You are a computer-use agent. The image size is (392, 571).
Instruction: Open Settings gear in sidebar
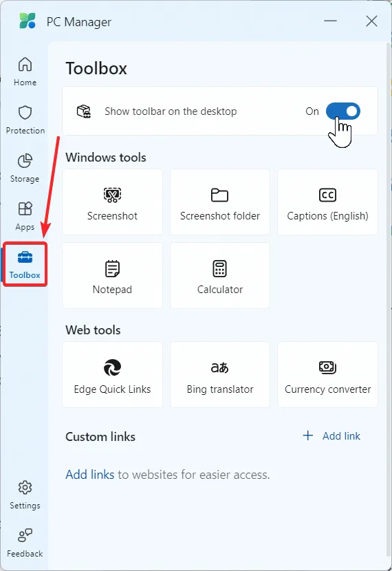tap(25, 495)
